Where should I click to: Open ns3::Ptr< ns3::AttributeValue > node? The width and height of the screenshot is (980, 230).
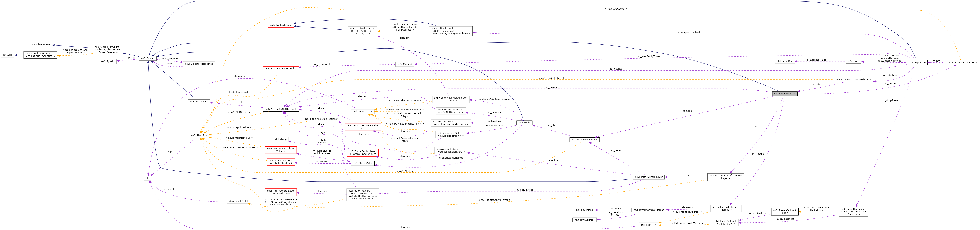click(x=281, y=150)
